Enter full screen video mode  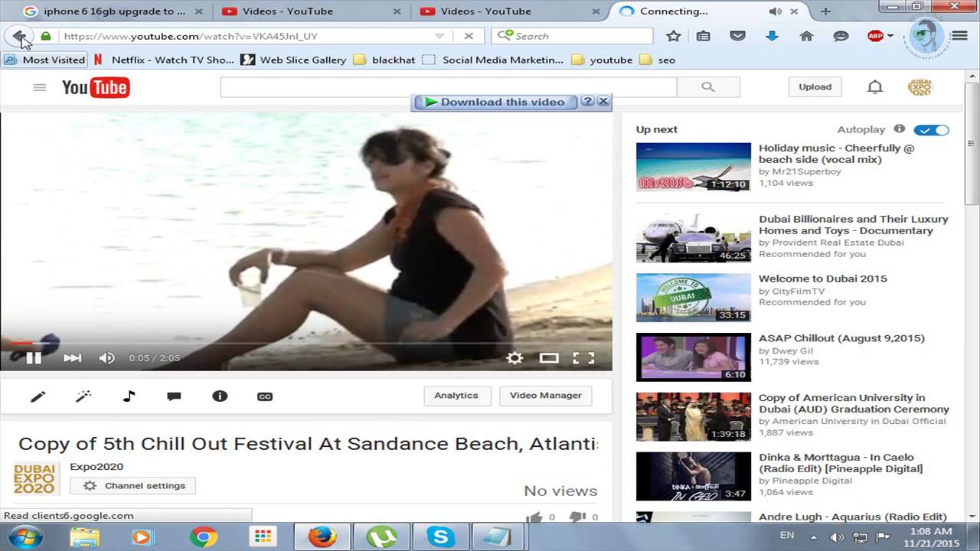(583, 357)
